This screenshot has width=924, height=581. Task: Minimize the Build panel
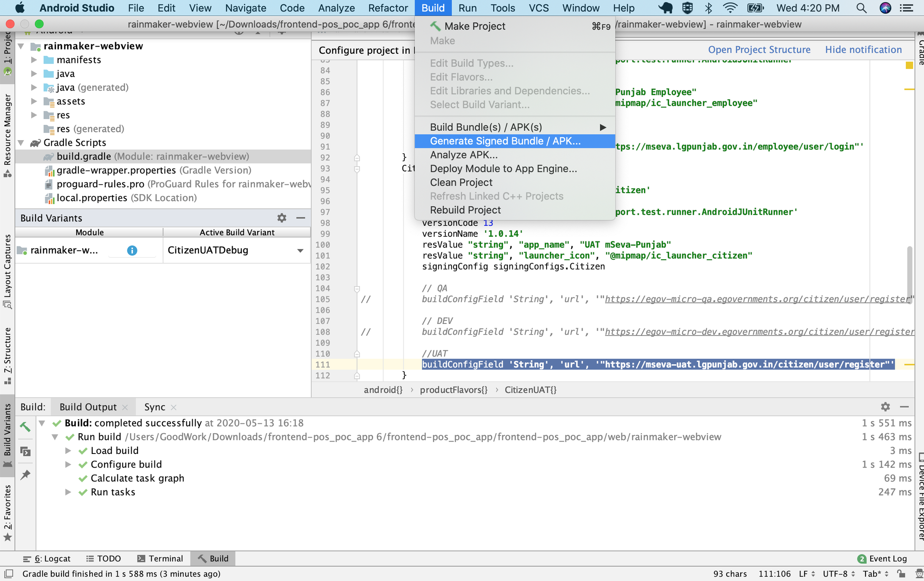[x=905, y=407]
